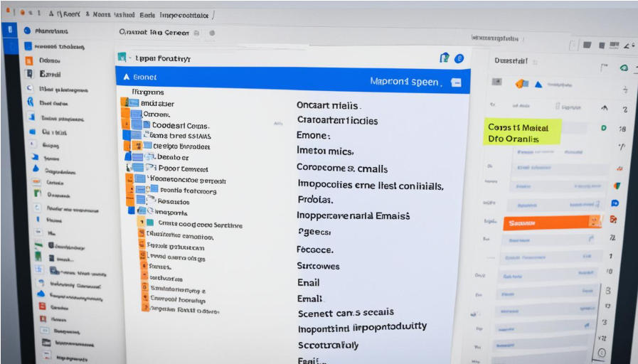Click the orange circle icon in top bar
Viewport: 638px width, 364px height.
pos(22,12)
